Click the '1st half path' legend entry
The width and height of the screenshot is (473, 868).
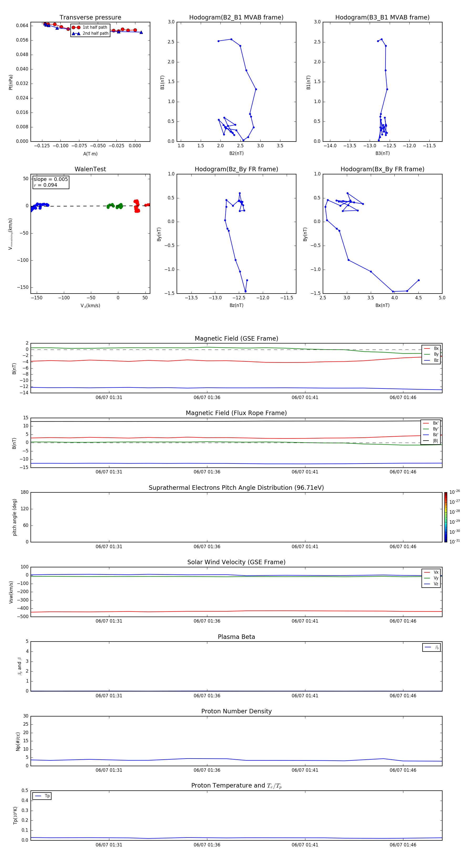(x=90, y=27)
